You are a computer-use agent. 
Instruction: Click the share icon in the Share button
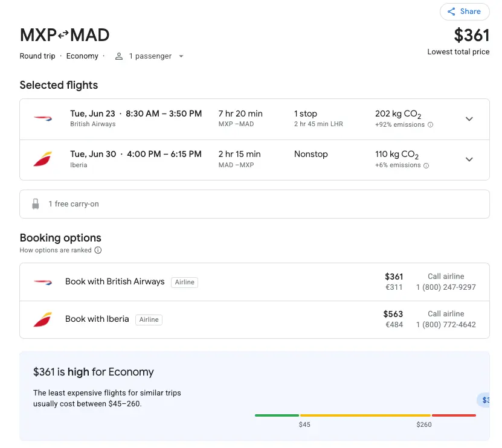coord(451,12)
